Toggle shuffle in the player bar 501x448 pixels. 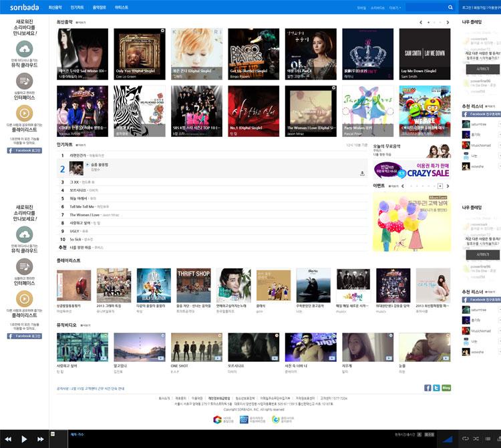pyautogui.click(x=476, y=439)
